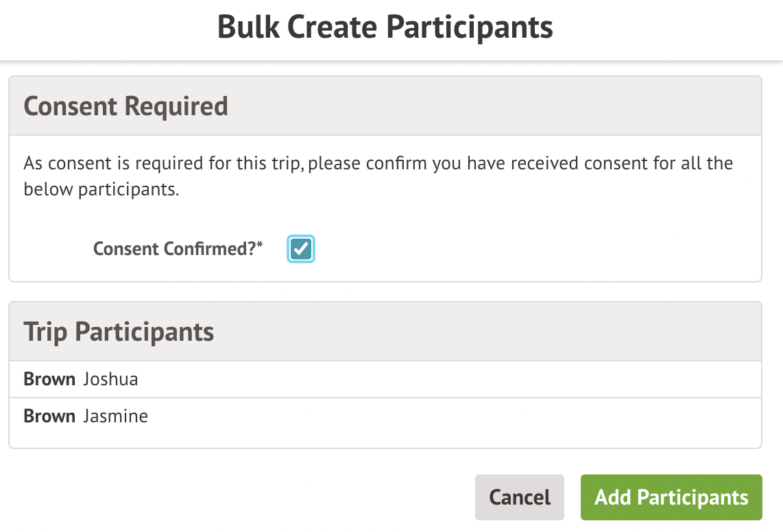Click the Trip Participants section header
This screenshot has width=783, height=532.
point(119,332)
